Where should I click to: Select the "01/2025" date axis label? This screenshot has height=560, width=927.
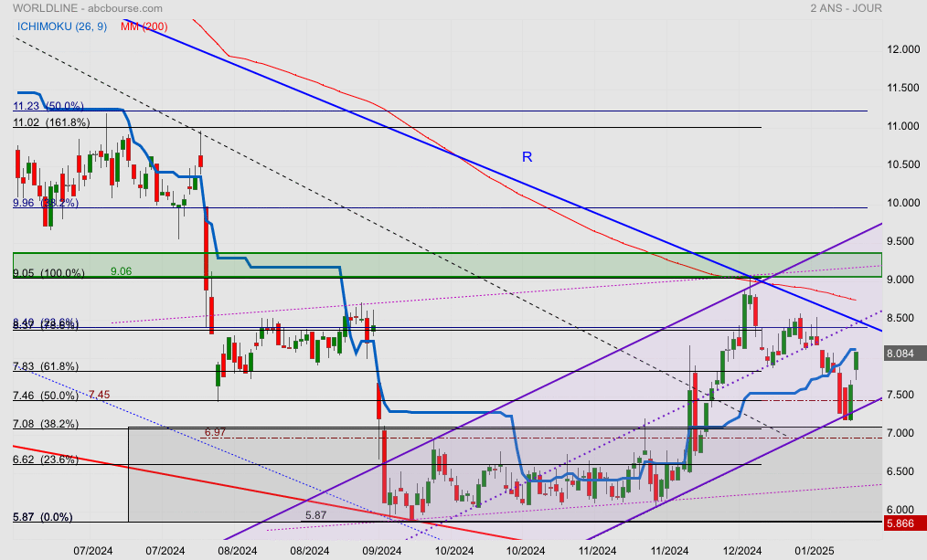[815, 551]
